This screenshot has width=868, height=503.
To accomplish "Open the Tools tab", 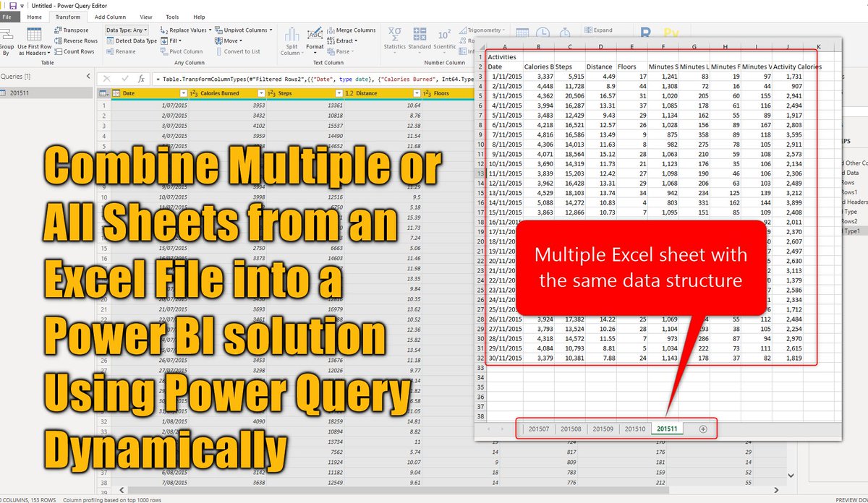I will point(172,17).
